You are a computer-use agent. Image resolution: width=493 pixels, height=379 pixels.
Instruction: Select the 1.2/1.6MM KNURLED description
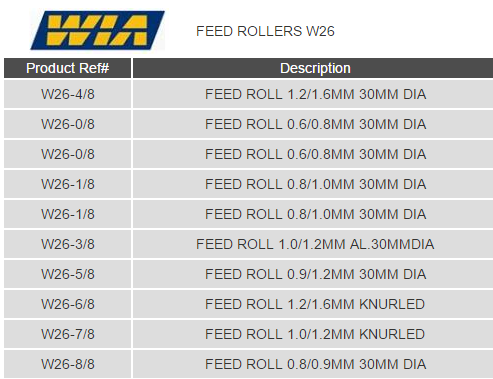point(315,304)
